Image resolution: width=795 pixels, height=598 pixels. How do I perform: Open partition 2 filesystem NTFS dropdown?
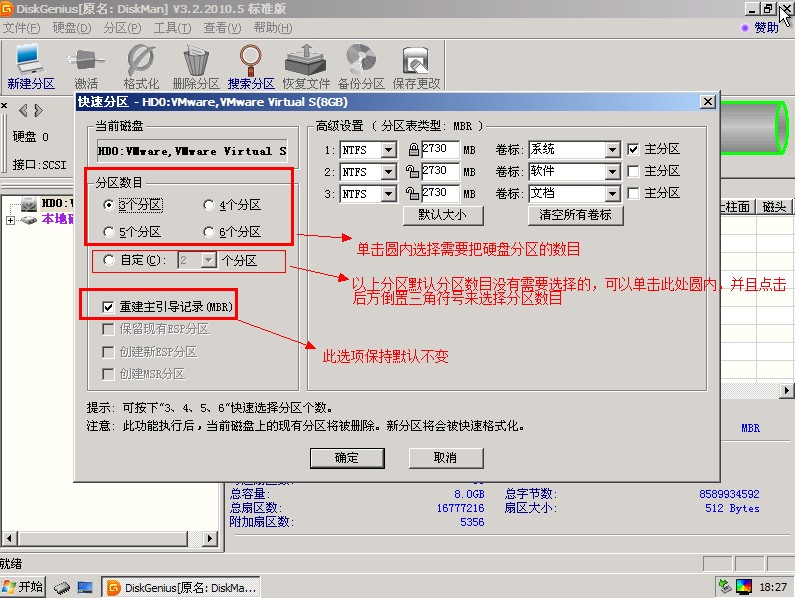click(389, 172)
